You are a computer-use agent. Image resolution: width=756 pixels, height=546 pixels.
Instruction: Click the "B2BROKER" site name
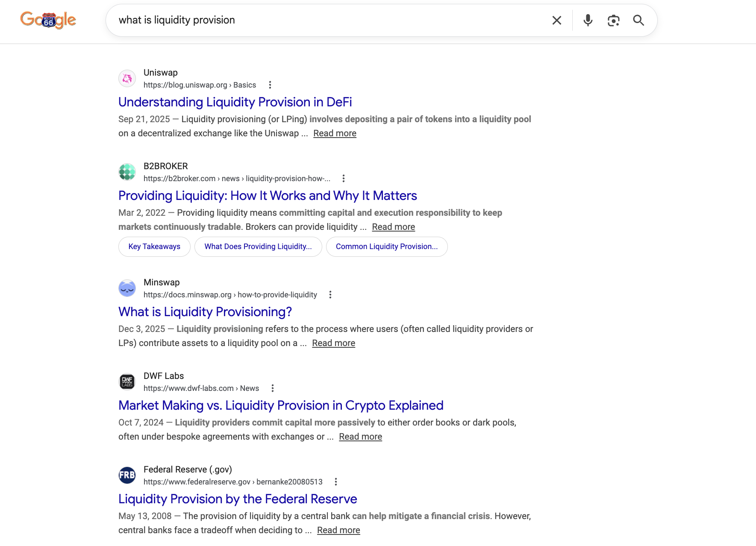coord(166,166)
